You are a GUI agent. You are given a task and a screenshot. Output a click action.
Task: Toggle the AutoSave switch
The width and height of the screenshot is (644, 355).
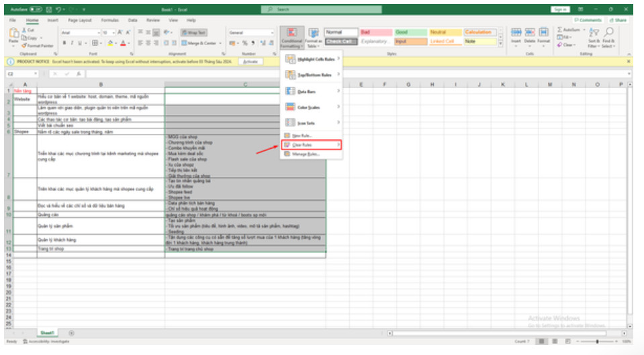coord(34,9)
